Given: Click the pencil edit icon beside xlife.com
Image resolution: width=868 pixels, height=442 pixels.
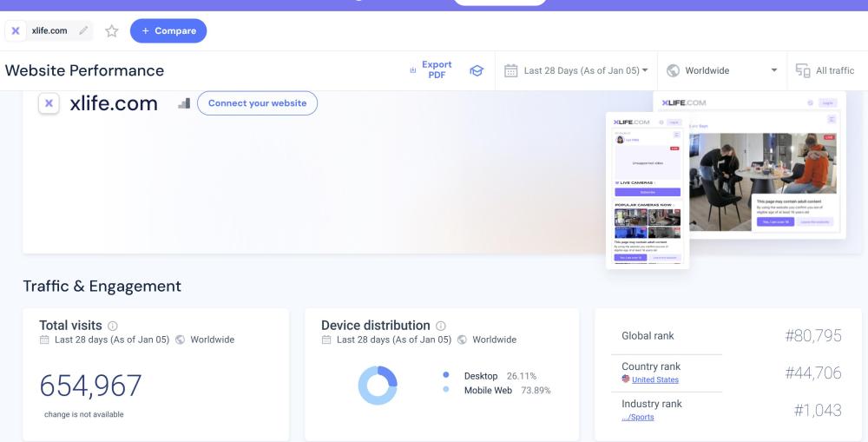Looking at the screenshot, I should point(83,31).
